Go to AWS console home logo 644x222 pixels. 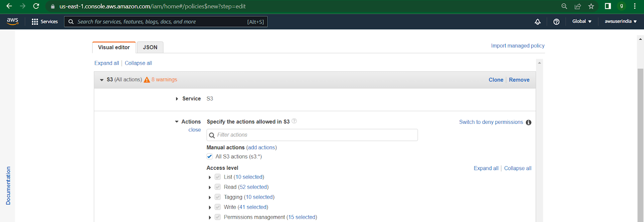12,21
